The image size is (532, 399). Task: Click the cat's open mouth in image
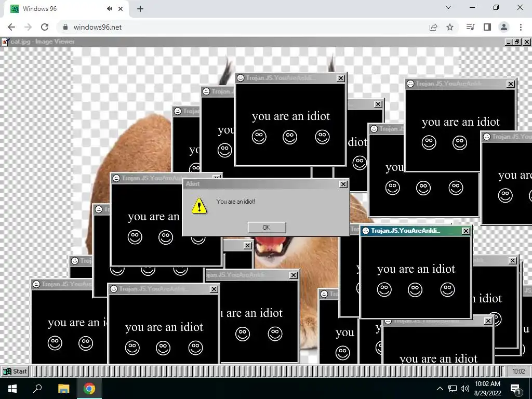tap(272, 246)
